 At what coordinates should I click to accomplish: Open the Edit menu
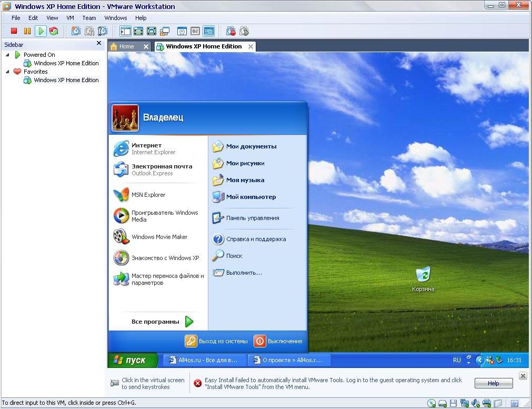pos(33,18)
